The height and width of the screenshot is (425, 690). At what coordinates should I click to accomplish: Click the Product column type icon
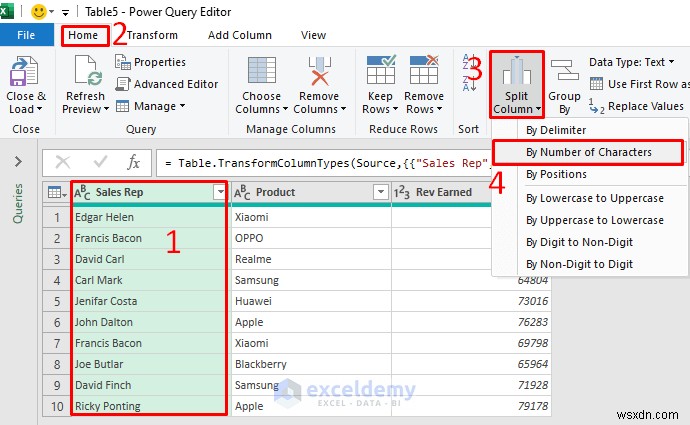[x=242, y=192]
